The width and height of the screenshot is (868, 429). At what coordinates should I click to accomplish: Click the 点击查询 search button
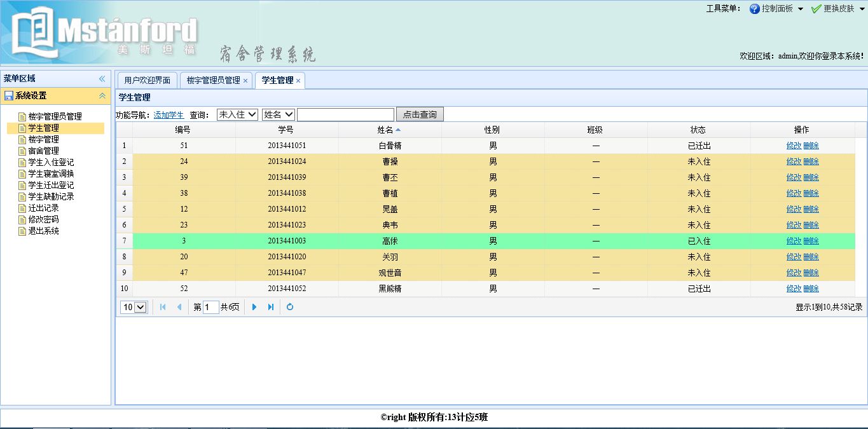tap(420, 114)
